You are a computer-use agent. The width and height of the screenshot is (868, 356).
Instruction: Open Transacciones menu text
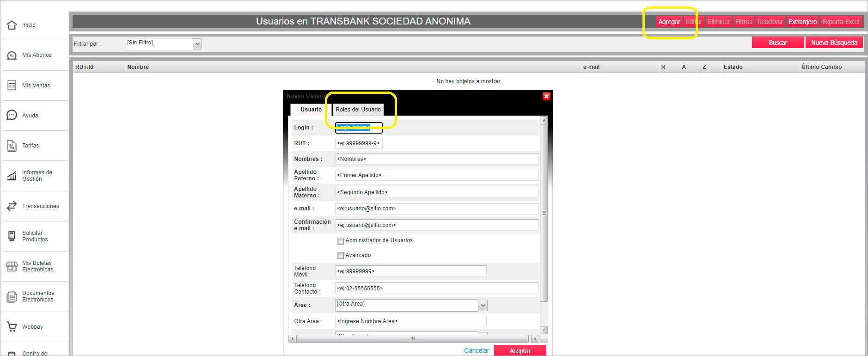click(x=41, y=206)
